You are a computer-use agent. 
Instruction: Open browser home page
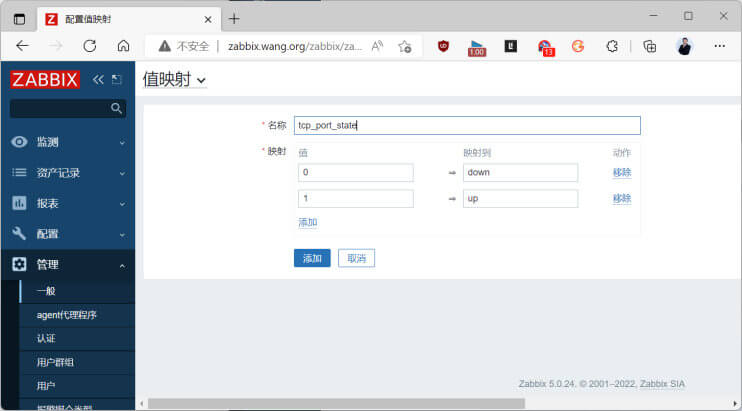[123, 46]
